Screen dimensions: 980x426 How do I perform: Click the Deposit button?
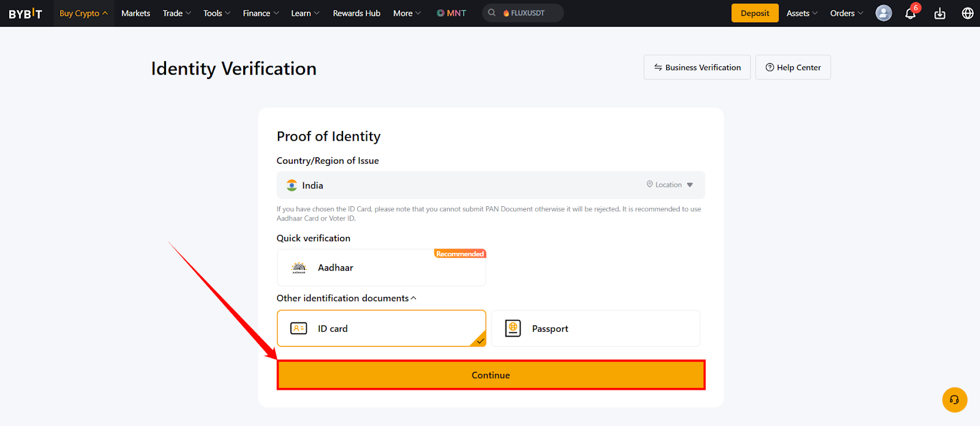click(x=755, y=13)
